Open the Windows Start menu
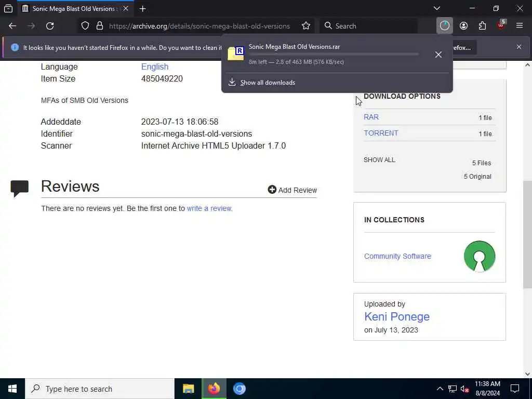532x399 pixels. point(12,389)
